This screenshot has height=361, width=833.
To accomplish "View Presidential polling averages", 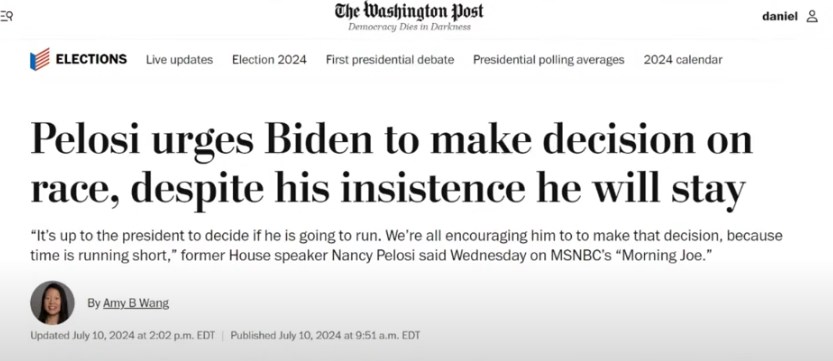I will coord(549,60).
